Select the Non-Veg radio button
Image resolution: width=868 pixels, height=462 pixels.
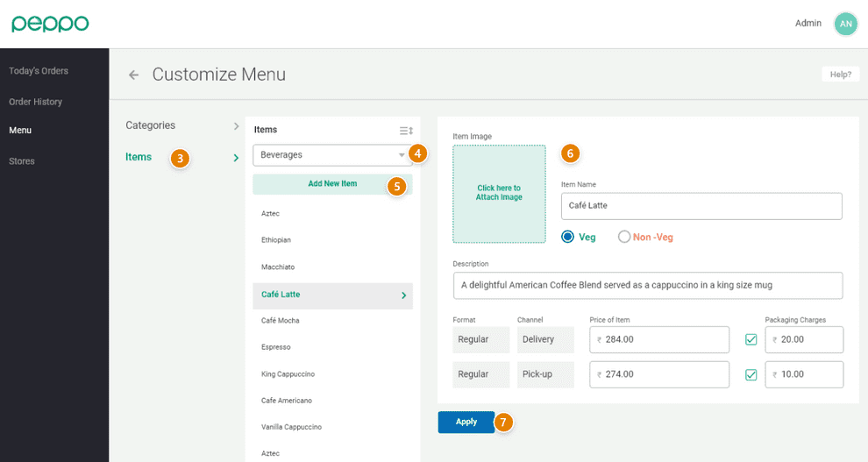click(624, 237)
